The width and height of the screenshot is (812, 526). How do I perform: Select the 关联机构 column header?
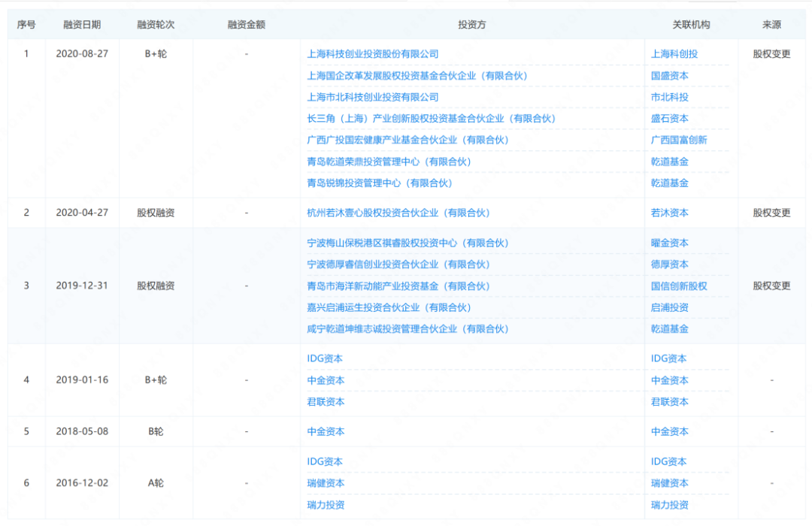(692, 24)
